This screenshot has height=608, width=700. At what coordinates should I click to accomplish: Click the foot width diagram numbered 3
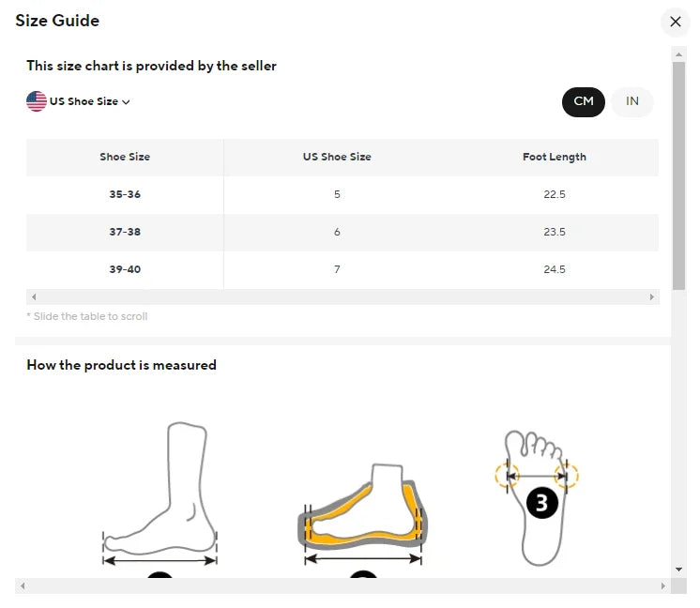tap(538, 497)
